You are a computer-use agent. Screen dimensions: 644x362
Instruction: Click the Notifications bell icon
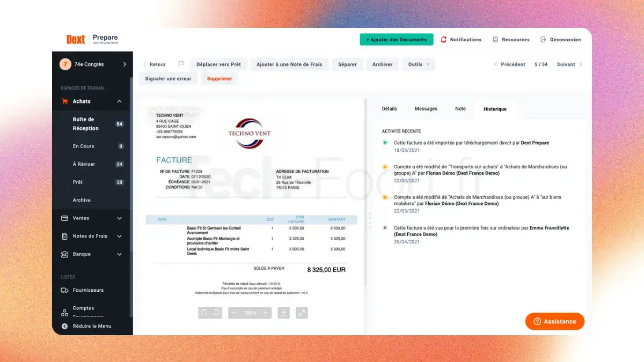coord(444,40)
